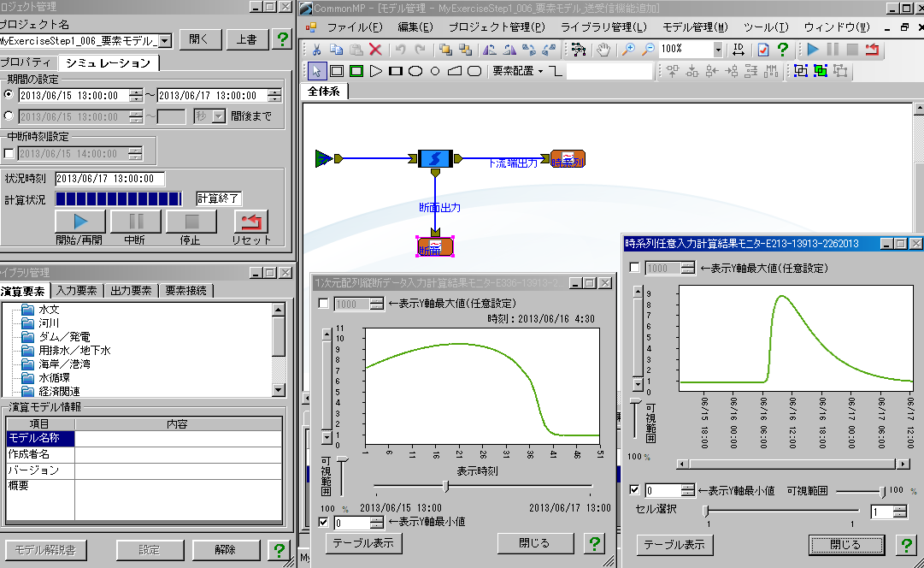Click the 表示時刻 slider handle
This screenshot has height=568, width=924.
pos(446,486)
